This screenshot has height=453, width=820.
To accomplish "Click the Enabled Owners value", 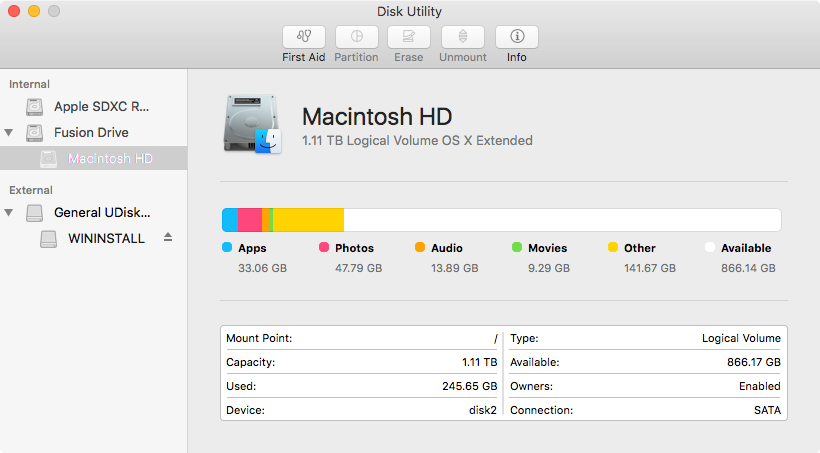I will pos(760,387).
